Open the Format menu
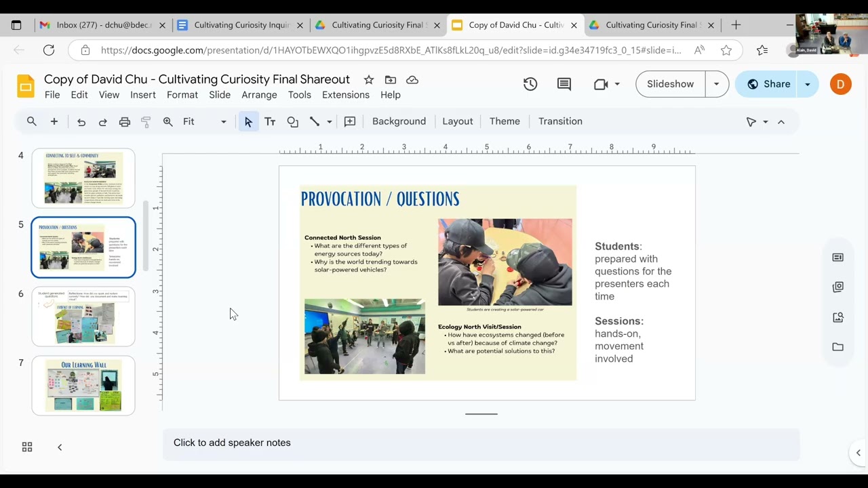The height and width of the screenshot is (488, 868). (x=182, y=95)
